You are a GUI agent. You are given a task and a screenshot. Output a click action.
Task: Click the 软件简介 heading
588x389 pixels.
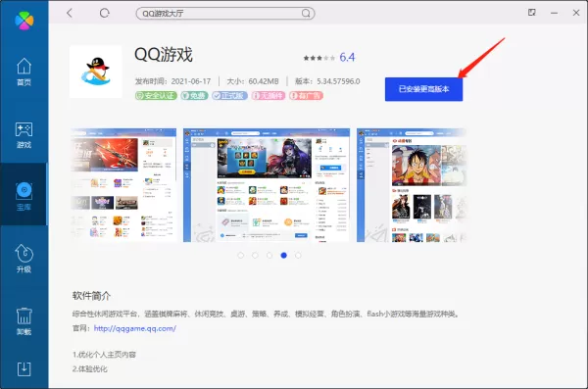[x=91, y=296]
